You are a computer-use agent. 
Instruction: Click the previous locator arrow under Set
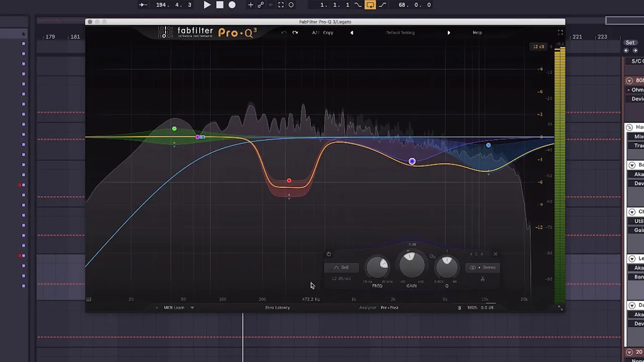[x=626, y=51]
